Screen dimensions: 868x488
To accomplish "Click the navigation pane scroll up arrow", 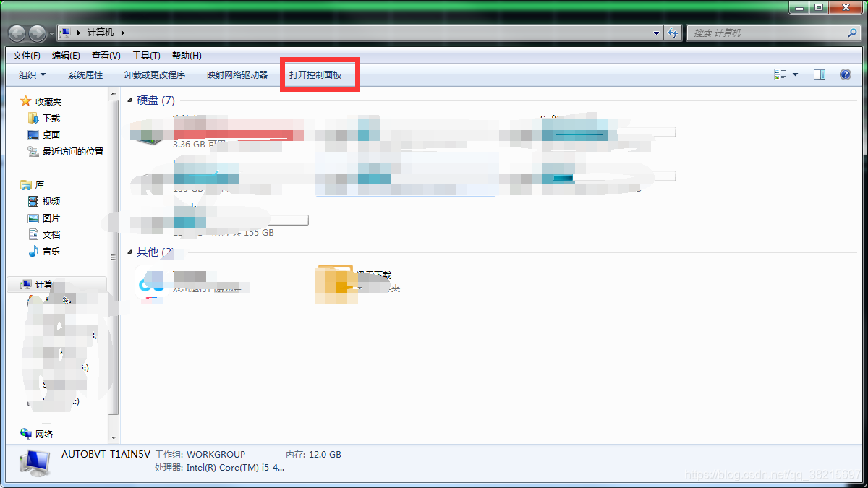I will click(113, 93).
